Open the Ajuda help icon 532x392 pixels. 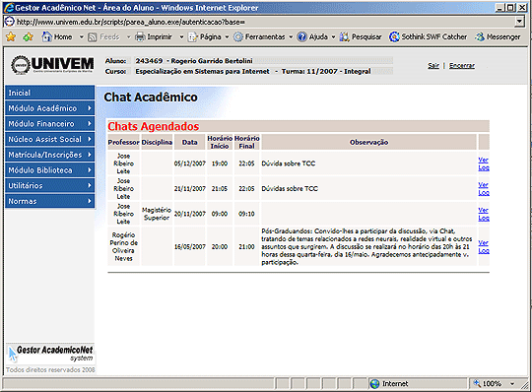tap(302, 36)
